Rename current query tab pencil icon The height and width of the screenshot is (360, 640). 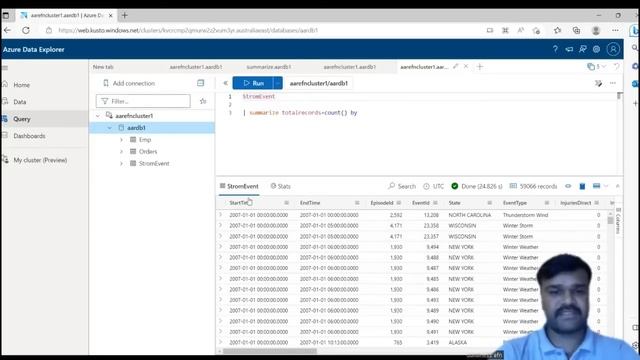456,67
